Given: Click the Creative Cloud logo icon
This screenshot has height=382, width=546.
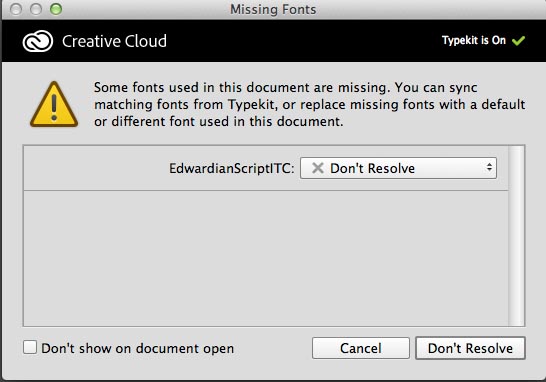Looking at the screenshot, I should [38, 41].
